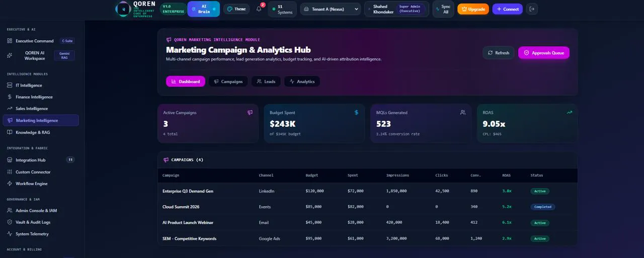
Task: Click Active status for Enterprise Q3 Demand Gen
Action: point(540,191)
